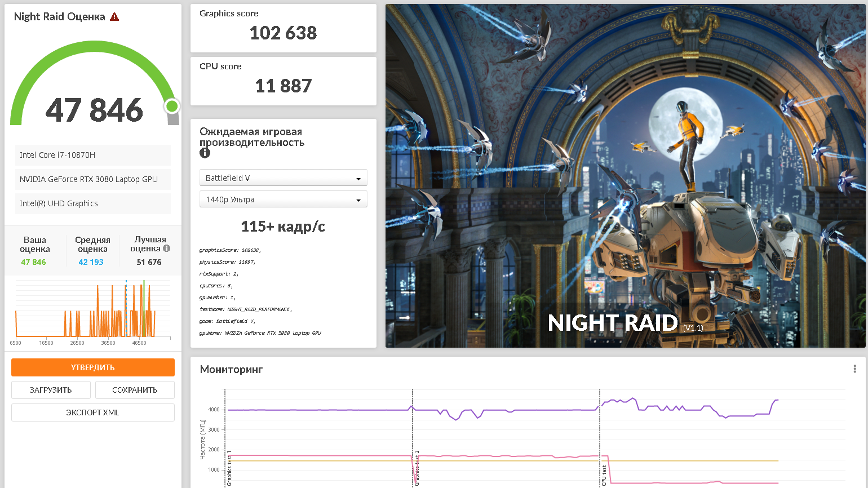Screen dimensions: 868x488
Task: Open the three-dot menu in Мониторинг
Action: [x=854, y=369]
